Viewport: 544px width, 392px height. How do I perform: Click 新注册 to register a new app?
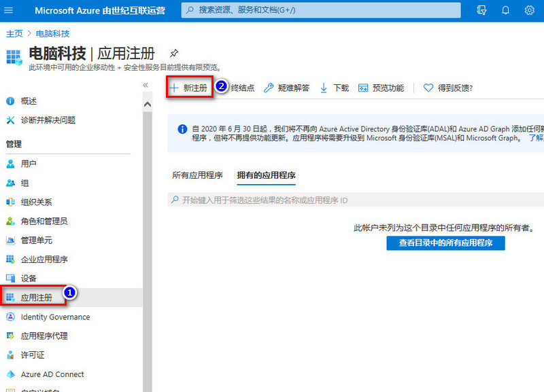190,88
